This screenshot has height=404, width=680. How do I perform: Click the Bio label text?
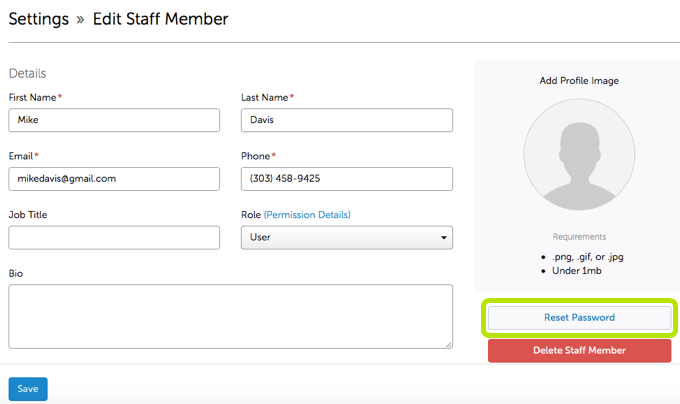[x=15, y=272]
